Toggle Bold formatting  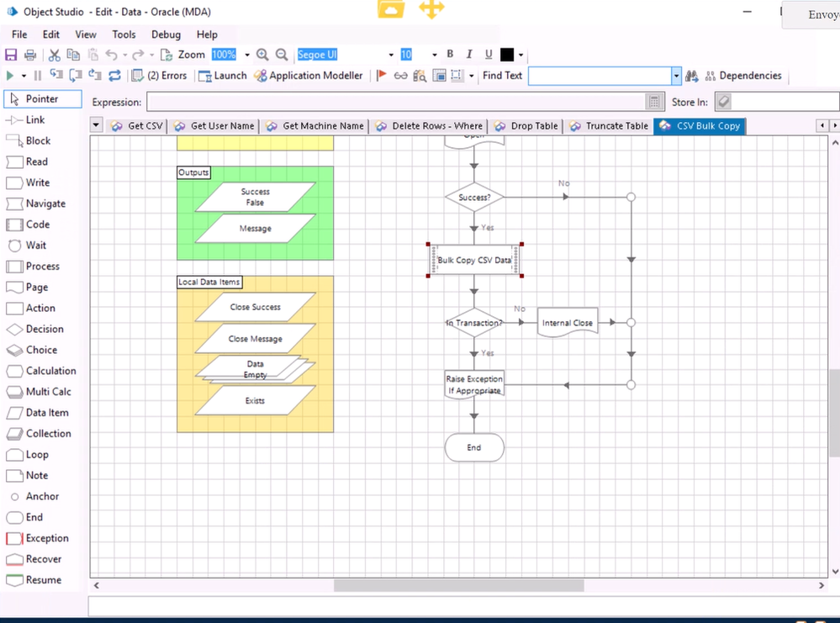pos(450,55)
